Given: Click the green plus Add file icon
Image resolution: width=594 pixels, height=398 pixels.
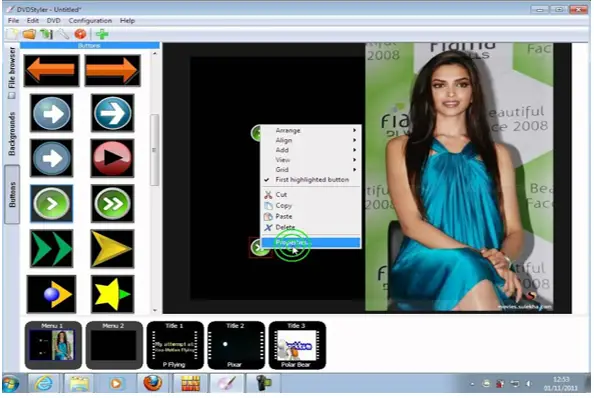Looking at the screenshot, I should pos(102,34).
